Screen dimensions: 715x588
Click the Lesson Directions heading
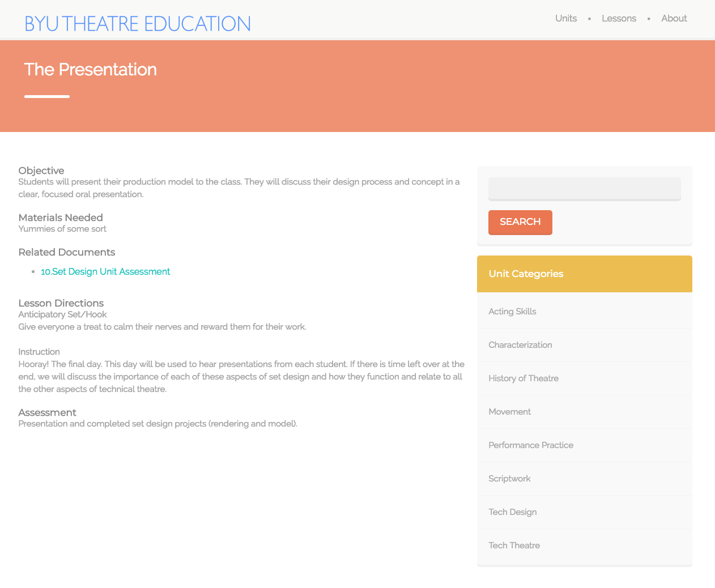coord(61,303)
